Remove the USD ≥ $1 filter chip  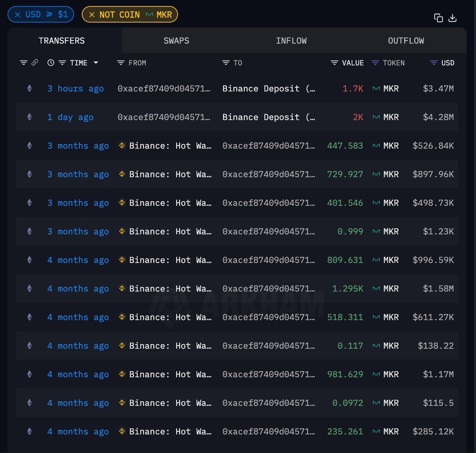point(17,15)
